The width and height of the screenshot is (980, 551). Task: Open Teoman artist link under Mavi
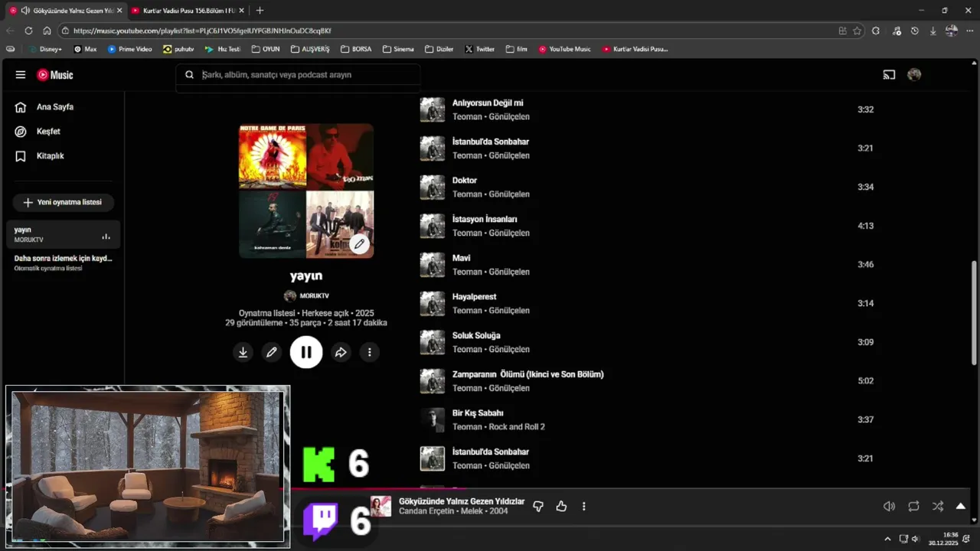(x=467, y=272)
